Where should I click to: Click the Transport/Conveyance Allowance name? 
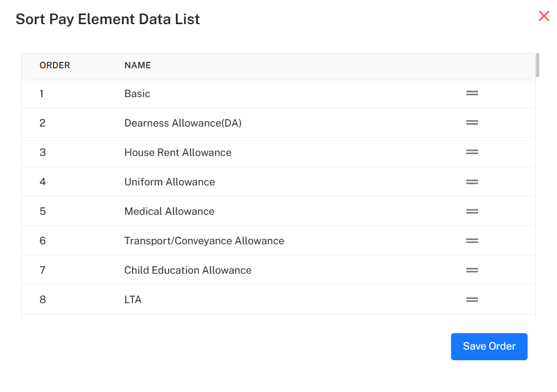coord(204,241)
